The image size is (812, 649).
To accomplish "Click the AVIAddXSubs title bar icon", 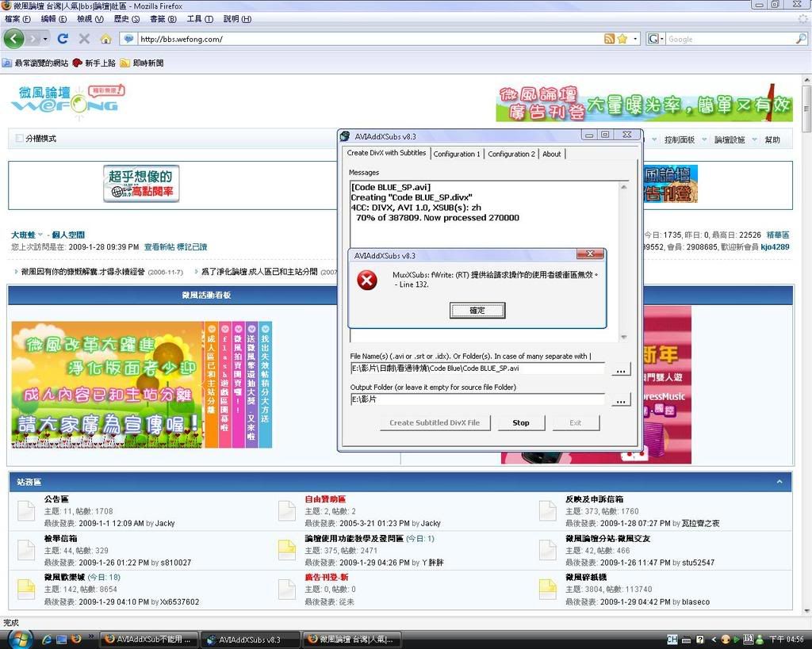I will click(345, 136).
